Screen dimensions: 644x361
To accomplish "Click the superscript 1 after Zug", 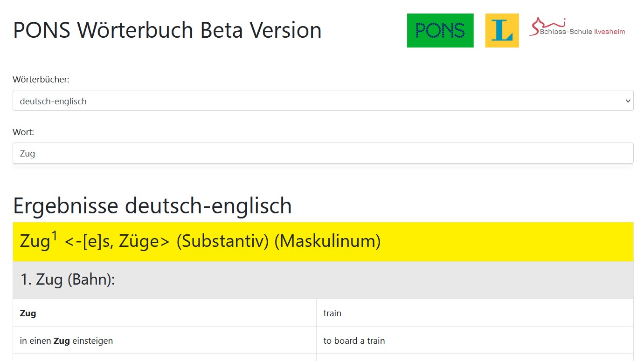I will 54,236.
